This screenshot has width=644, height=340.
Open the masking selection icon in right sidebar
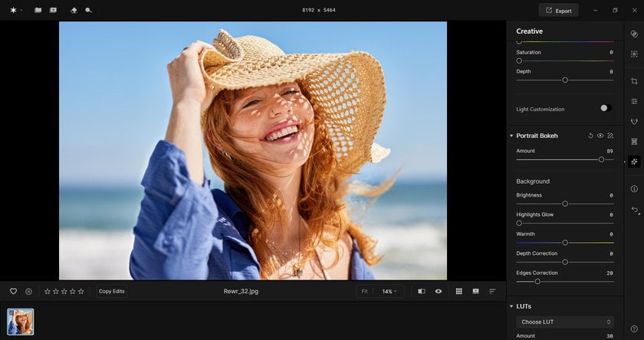pyautogui.click(x=634, y=54)
